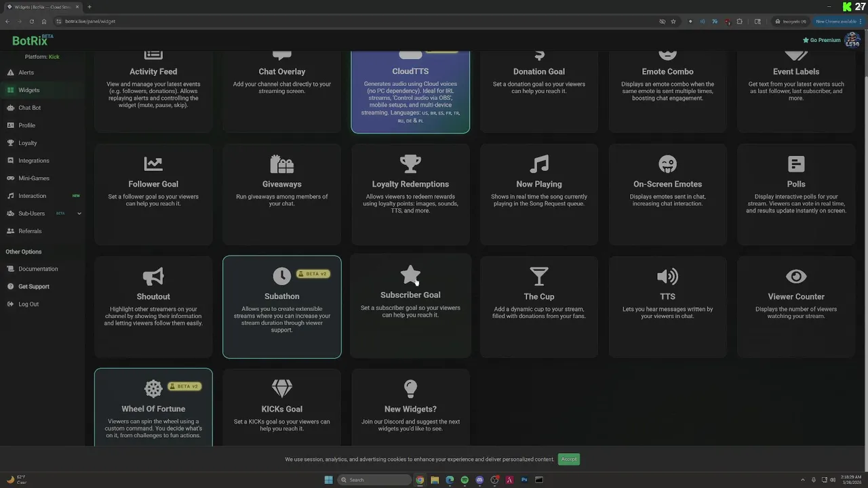Viewport: 868px width, 488px height.
Task: Select the Subscriber Goal star icon
Action: tap(410, 274)
